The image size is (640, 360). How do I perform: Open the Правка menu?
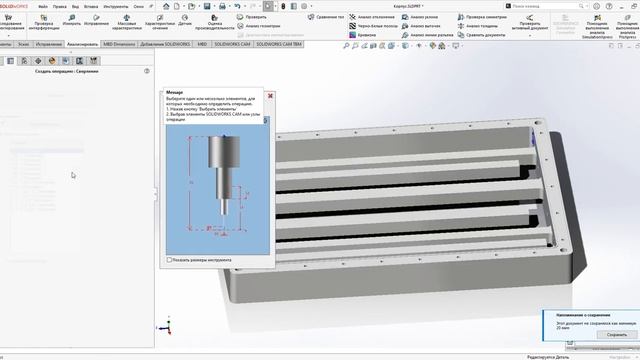point(59,7)
